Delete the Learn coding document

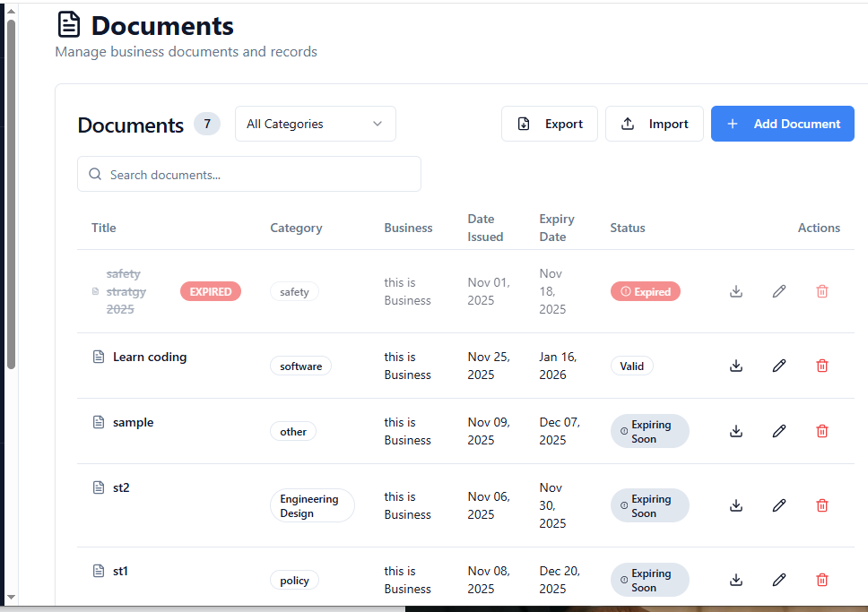pos(822,366)
